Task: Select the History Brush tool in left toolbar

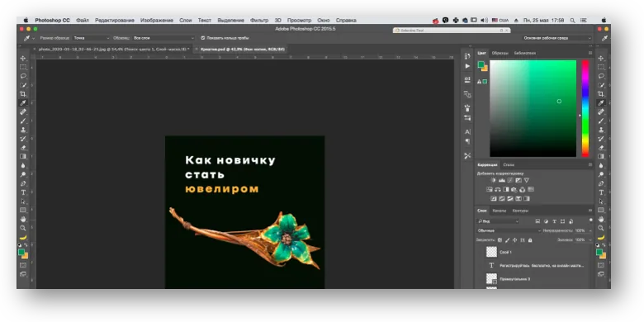Action: pyautogui.click(x=23, y=139)
